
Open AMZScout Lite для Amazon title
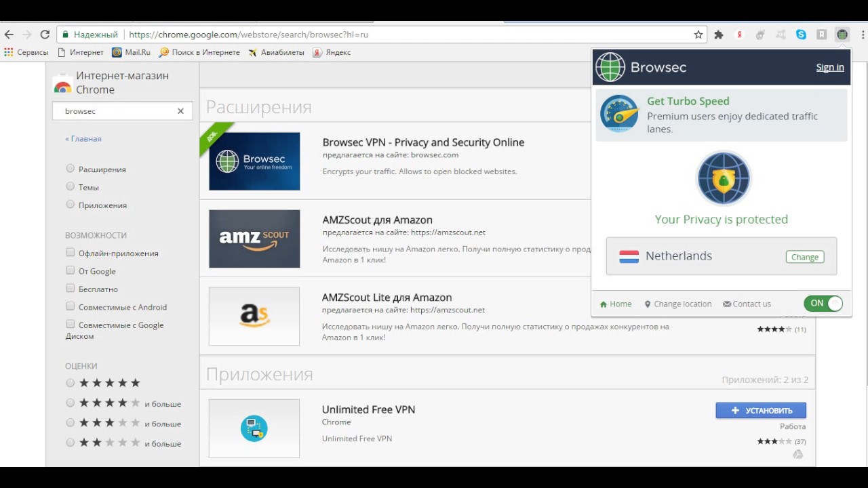(x=387, y=298)
